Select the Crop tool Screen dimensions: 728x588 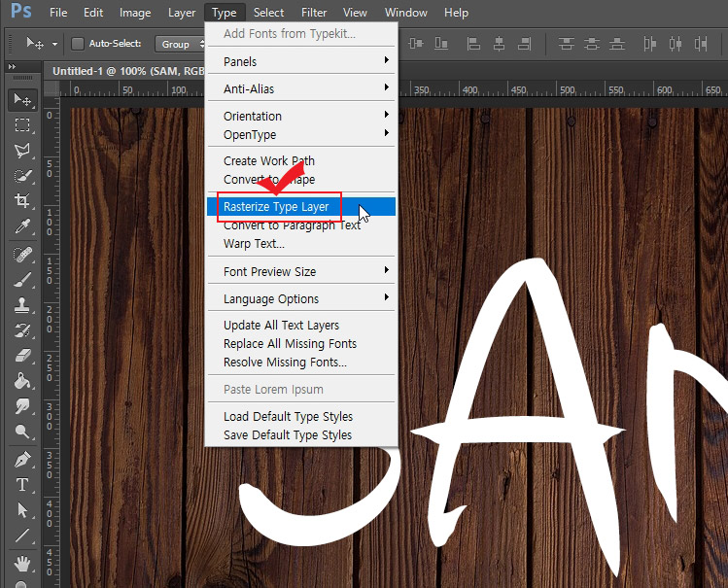(x=22, y=201)
